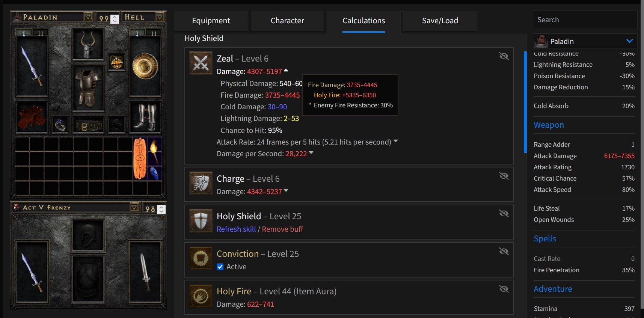Click the Charge skill icon

201,183
